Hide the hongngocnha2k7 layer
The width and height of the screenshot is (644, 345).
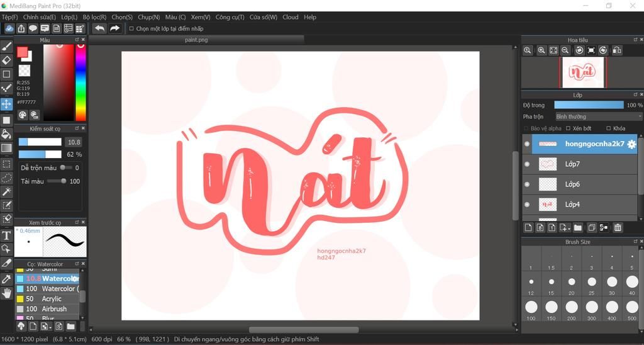coord(527,144)
